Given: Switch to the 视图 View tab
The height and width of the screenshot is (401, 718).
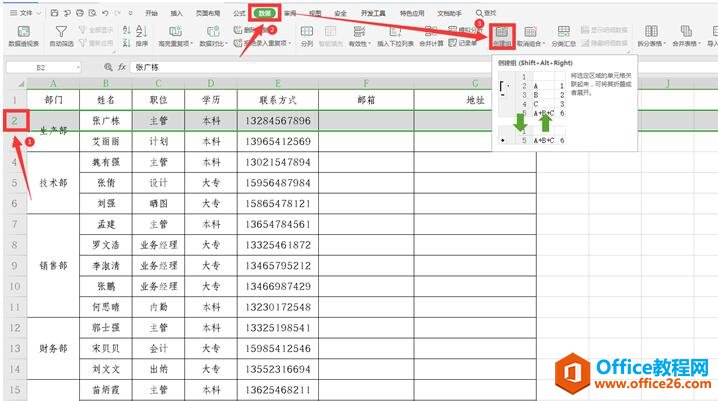Looking at the screenshot, I should click(315, 13).
